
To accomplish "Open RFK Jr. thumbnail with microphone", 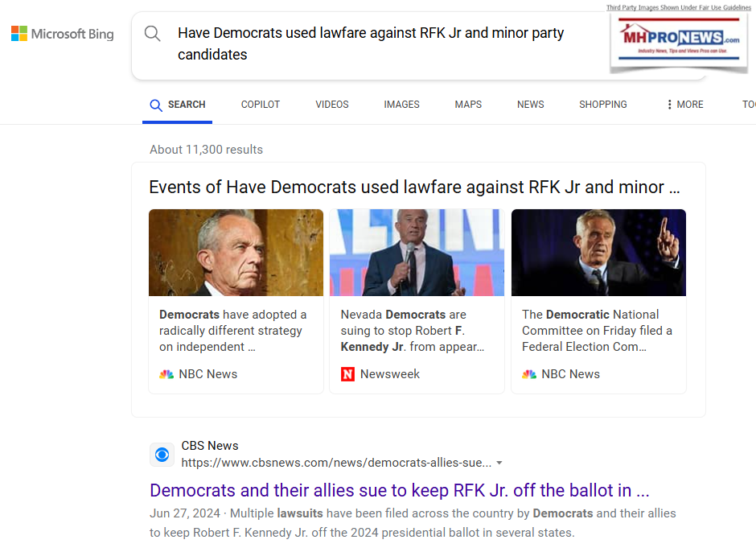I will click(417, 253).
